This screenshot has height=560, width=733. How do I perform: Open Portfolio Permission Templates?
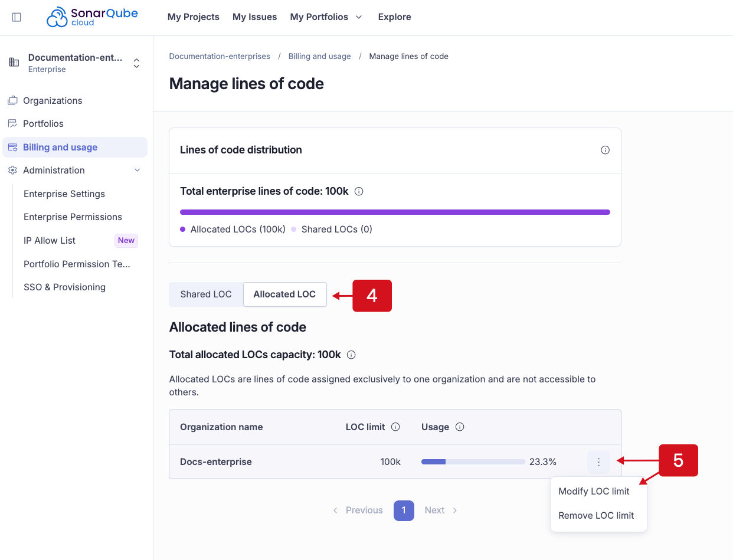77,264
